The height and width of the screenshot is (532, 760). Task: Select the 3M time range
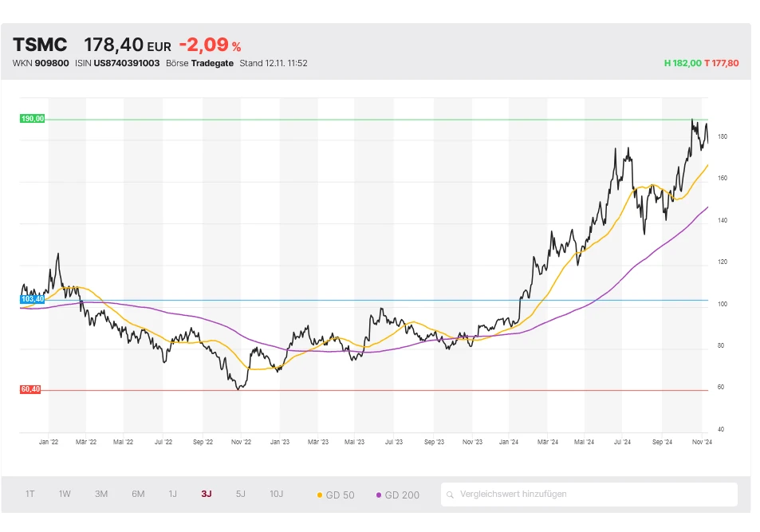tap(100, 494)
